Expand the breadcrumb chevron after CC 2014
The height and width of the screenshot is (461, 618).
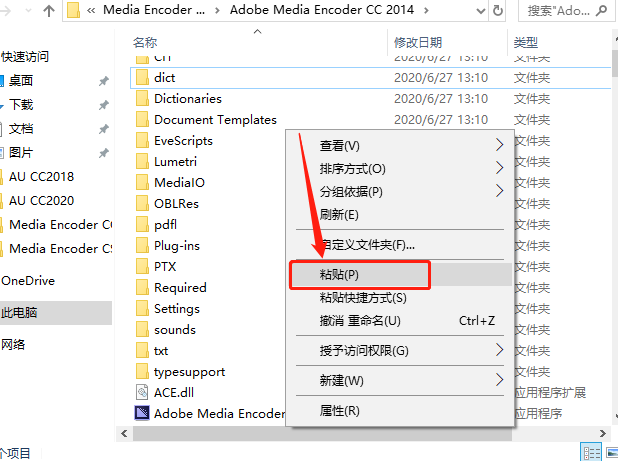point(426,10)
